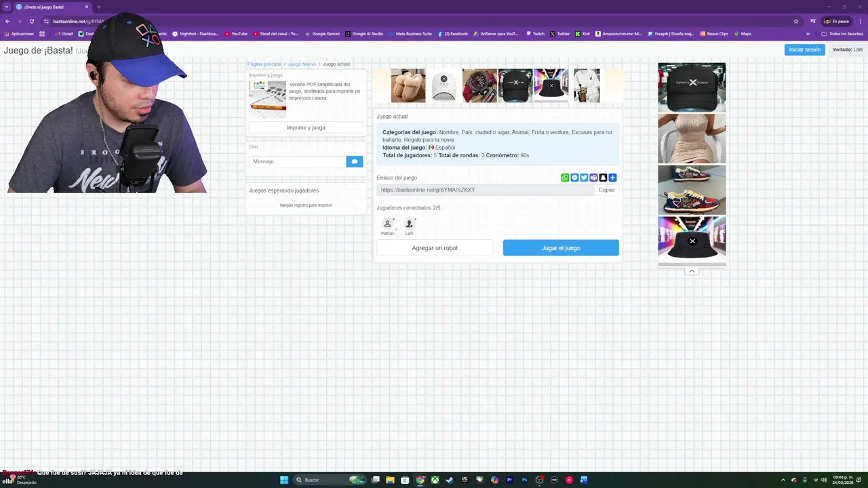This screenshot has height=488, width=868.
Task: Open Epic Games launcher from taskbar
Action: pyautogui.click(x=465, y=480)
